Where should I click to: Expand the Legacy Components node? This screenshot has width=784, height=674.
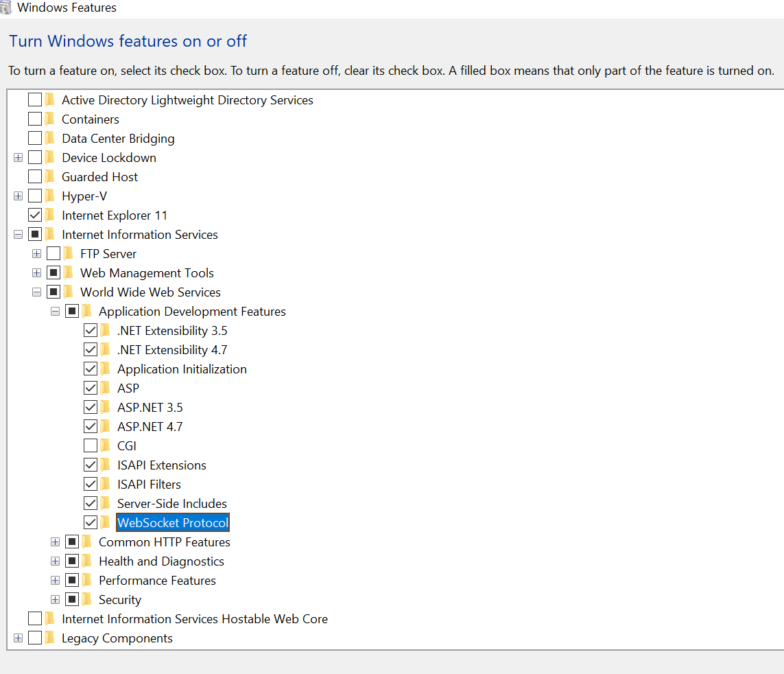pos(18,638)
